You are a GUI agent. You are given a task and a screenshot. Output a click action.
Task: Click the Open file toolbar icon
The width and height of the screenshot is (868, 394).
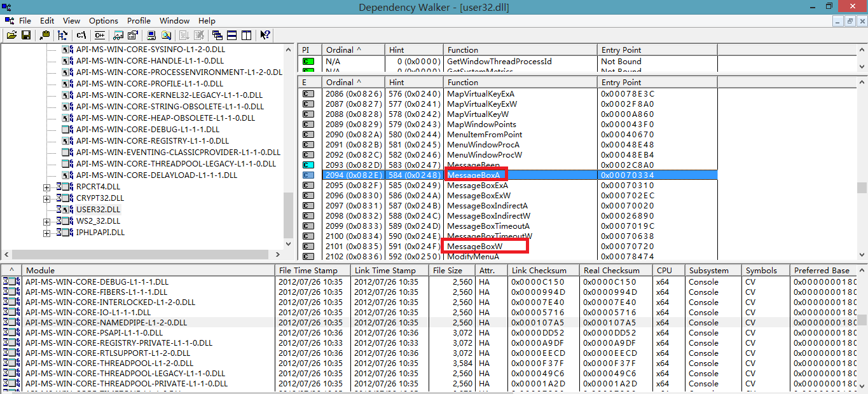(11, 35)
